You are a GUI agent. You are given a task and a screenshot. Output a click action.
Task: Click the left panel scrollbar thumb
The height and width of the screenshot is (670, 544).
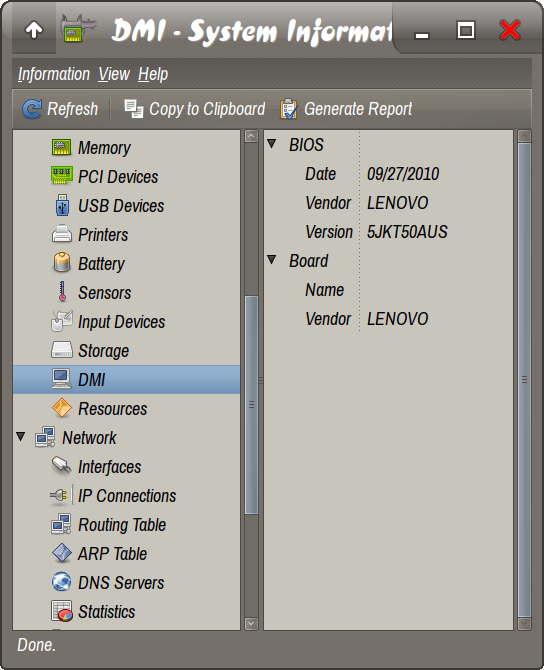pyautogui.click(x=251, y=405)
